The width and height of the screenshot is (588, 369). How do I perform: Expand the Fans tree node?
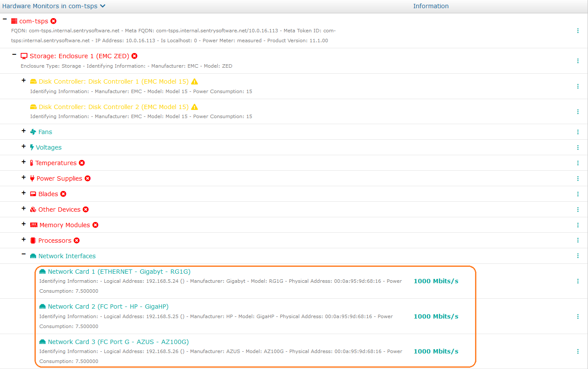click(x=24, y=131)
